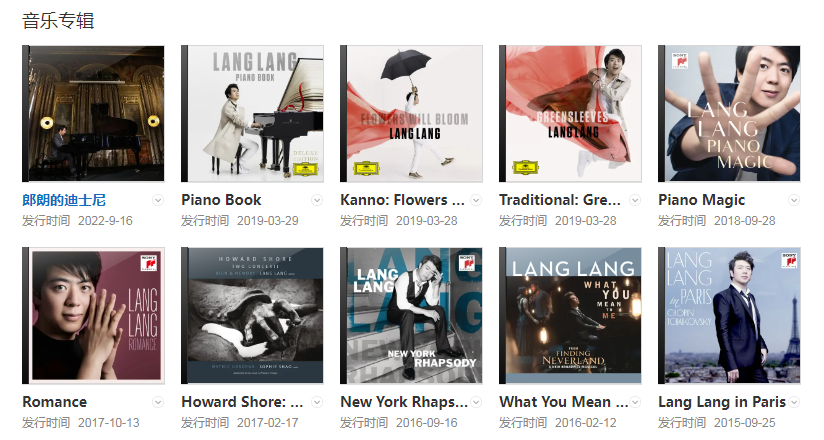Expand the dropdown arrow beside Traditional: Gre...

[635, 200]
